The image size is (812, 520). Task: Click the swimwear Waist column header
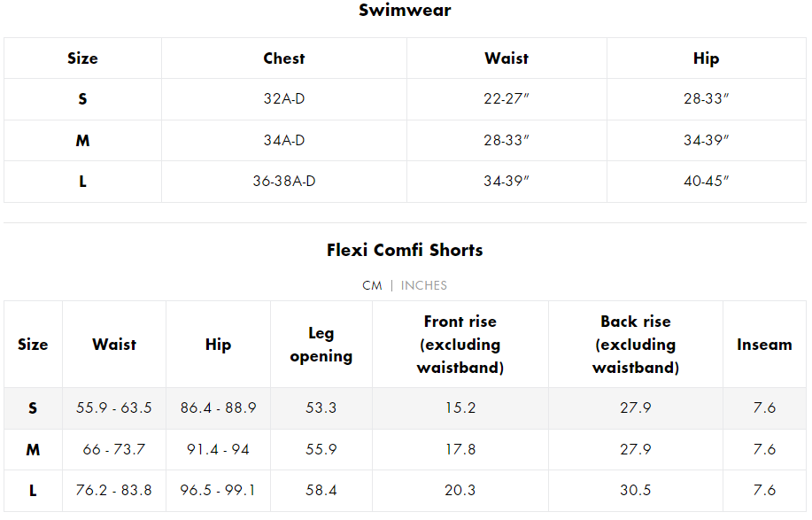coord(507,58)
